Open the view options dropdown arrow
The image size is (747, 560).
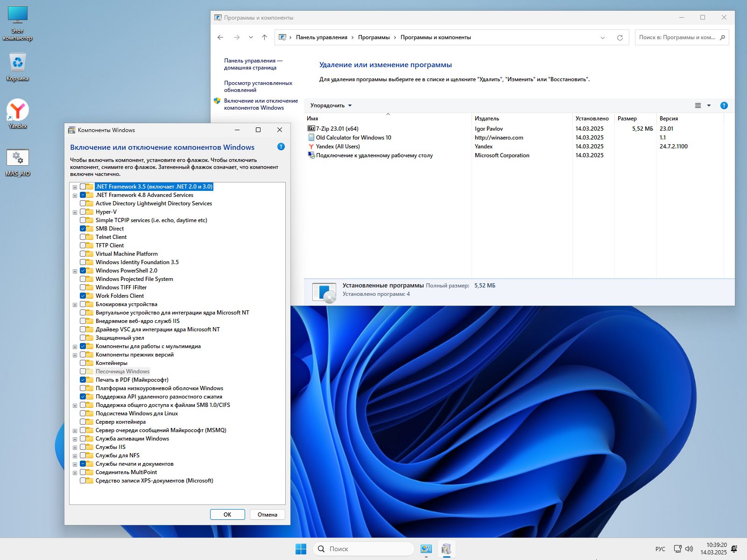[x=709, y=105]
